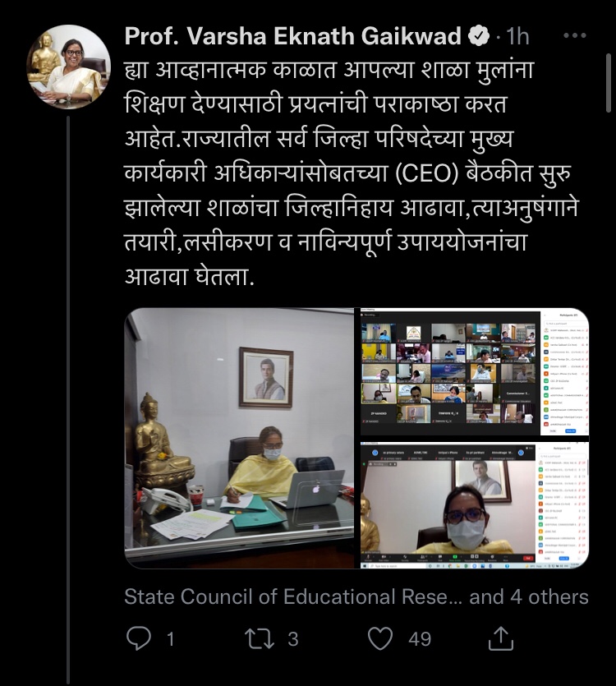Screen dimensions: 616x686
Task: Click the reply count of 1
Action: (x=171, y=639)
